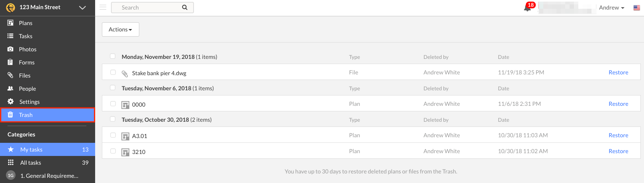Click the hamburger menu icon beside Search
644x183 pixels.
(103, 7)
